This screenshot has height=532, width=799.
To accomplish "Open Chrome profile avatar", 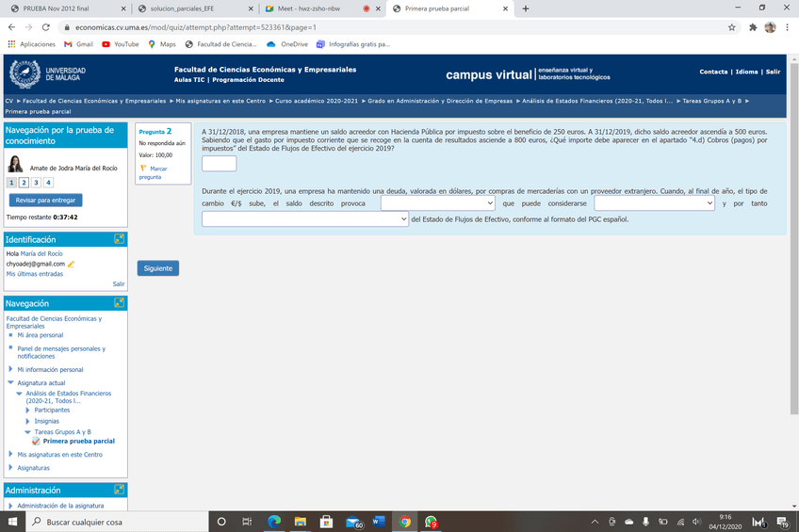I will (770, 27).
